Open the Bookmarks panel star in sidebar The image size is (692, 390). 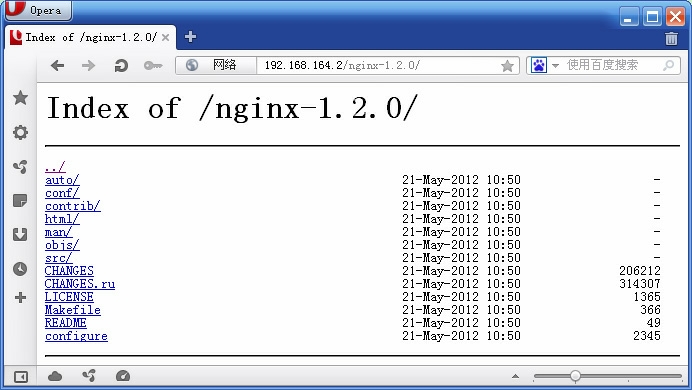[x=20, y=98]
